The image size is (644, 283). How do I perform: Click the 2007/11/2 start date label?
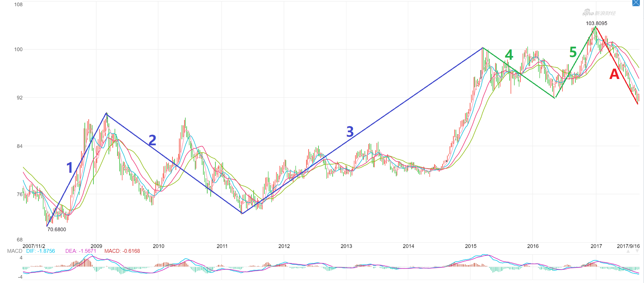point(34,246)
